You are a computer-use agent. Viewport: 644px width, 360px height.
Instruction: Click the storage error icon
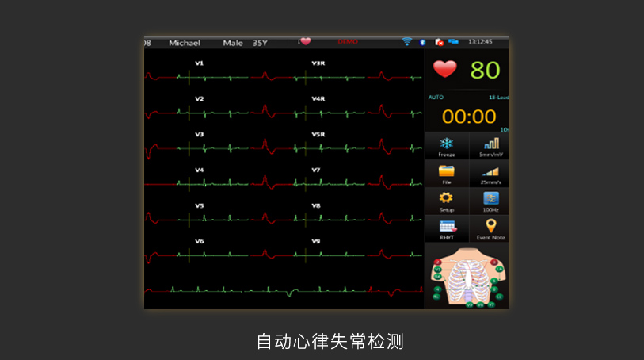pos(439,42)
